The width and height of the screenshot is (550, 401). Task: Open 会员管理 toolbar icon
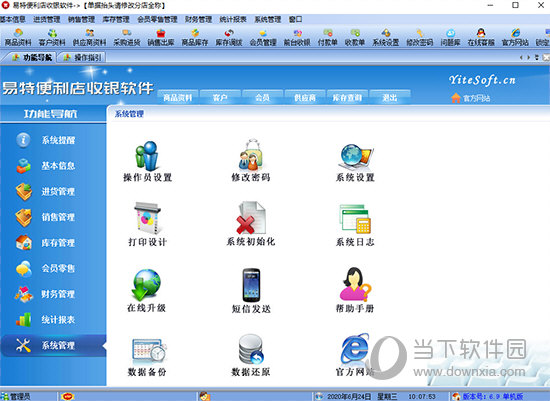click(x=263, y=38)
